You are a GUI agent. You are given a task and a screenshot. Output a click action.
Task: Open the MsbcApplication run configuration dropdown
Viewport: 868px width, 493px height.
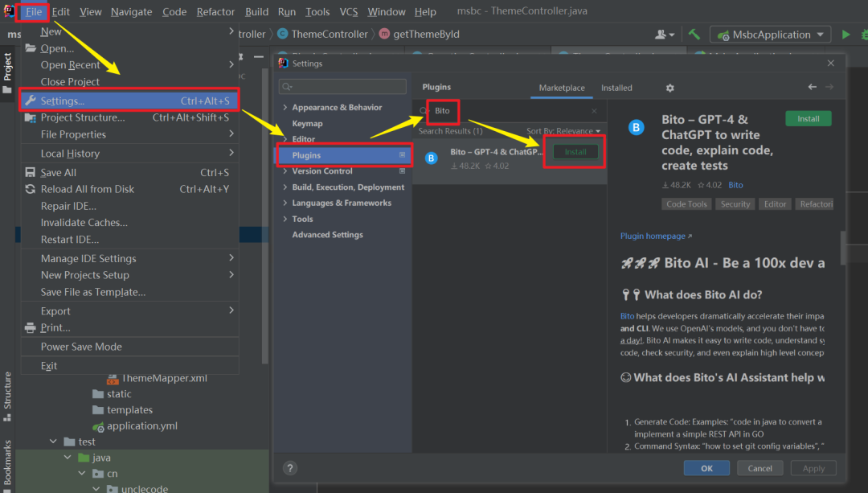pos(771,35)
